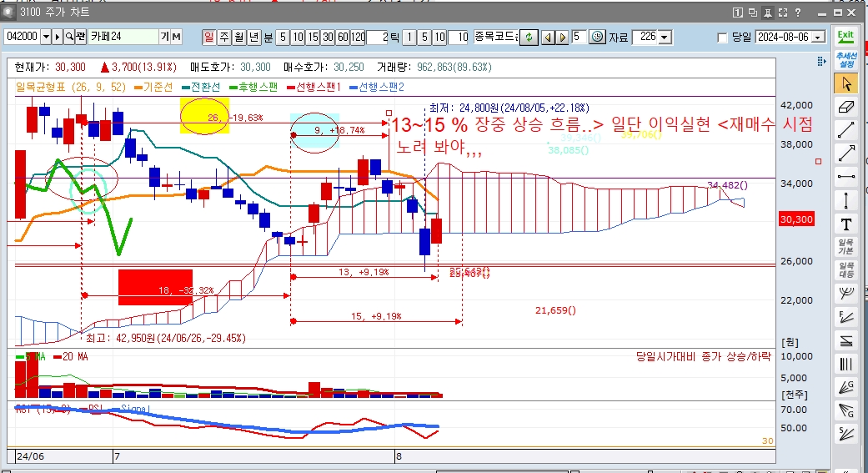Image resolution: width=868 pixels, height=473 pixels.
Task: Switch to daily chart with 일 button
Action: [208, 37]
